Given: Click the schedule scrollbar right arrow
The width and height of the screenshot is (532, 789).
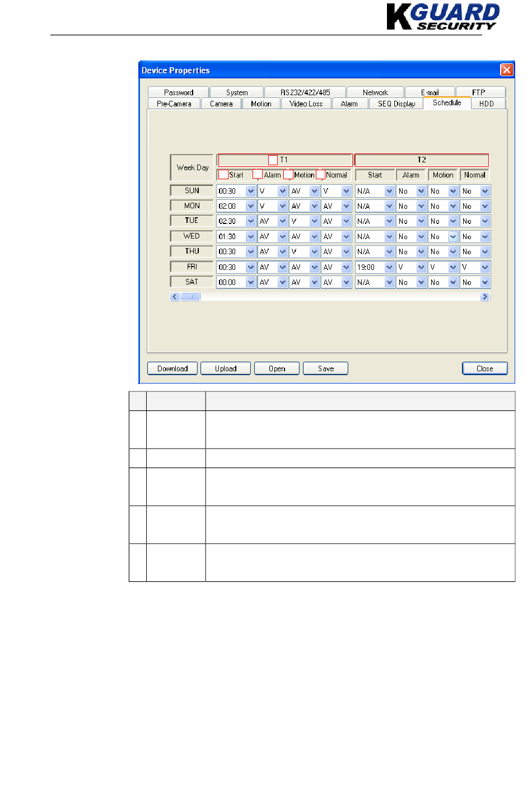Looking at the screenshot, I should coord(485,297).
